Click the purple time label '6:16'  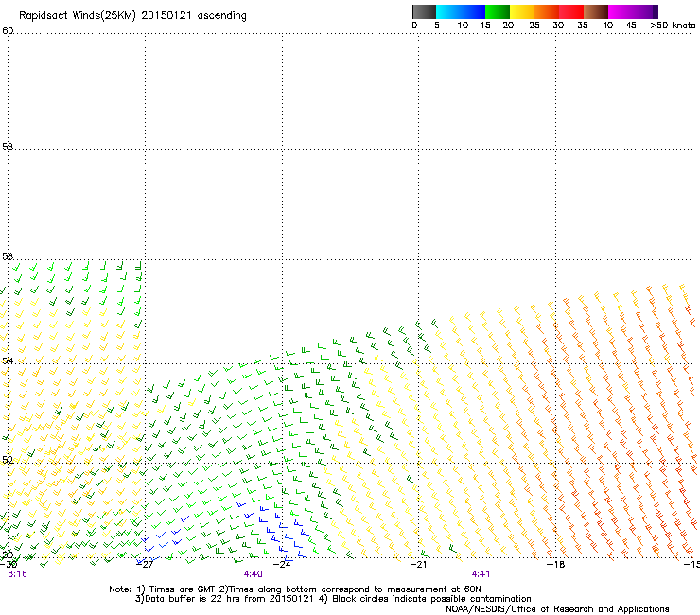click(x=17, y=574)
